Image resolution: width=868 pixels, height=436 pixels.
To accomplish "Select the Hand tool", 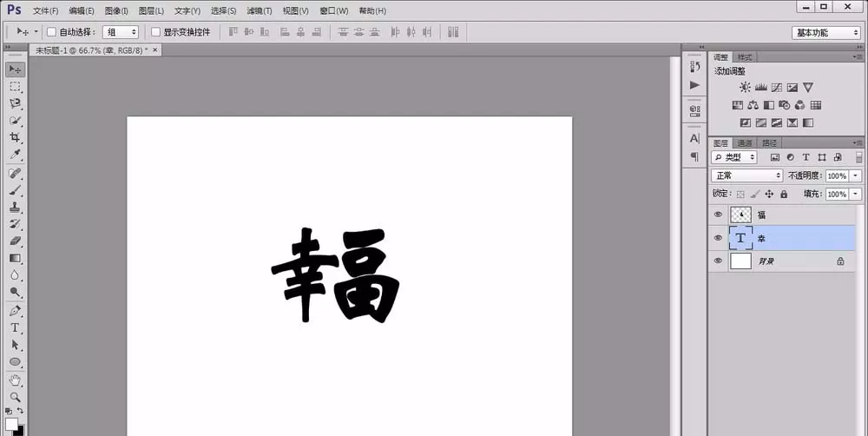I will point(15,380).
